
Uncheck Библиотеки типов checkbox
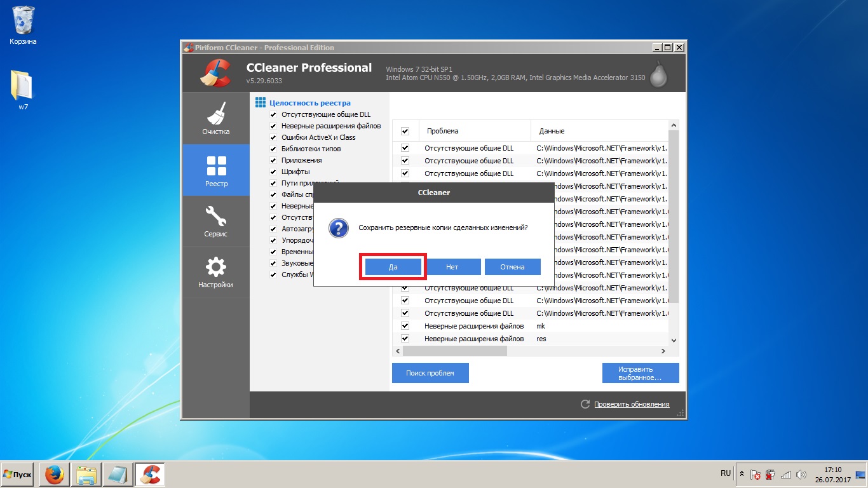coord(273,149)
